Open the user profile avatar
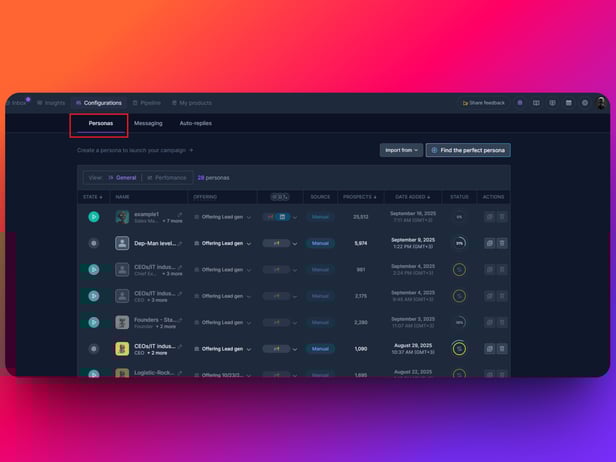This screenshot has height=462, width=616. point(601,103)
